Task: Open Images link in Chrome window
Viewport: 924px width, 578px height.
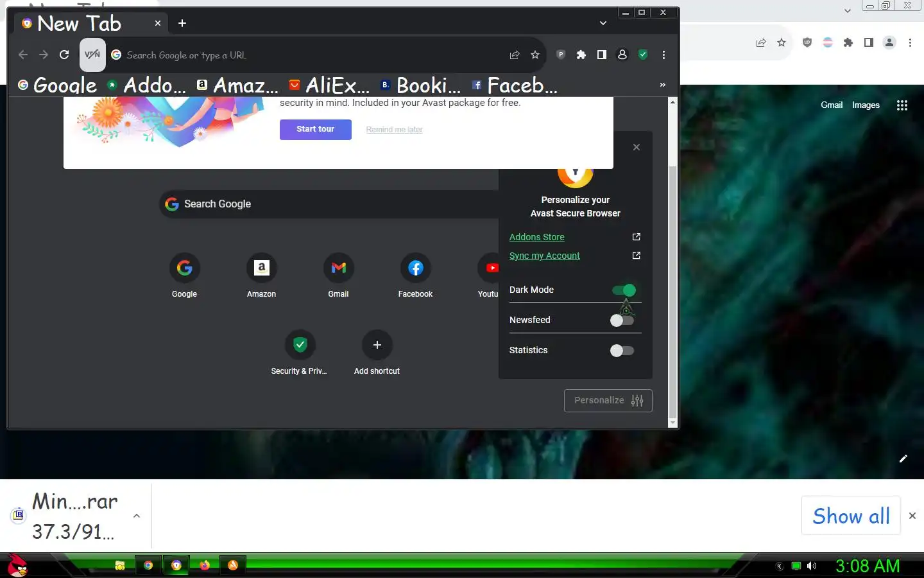Action: pos(866,105)
